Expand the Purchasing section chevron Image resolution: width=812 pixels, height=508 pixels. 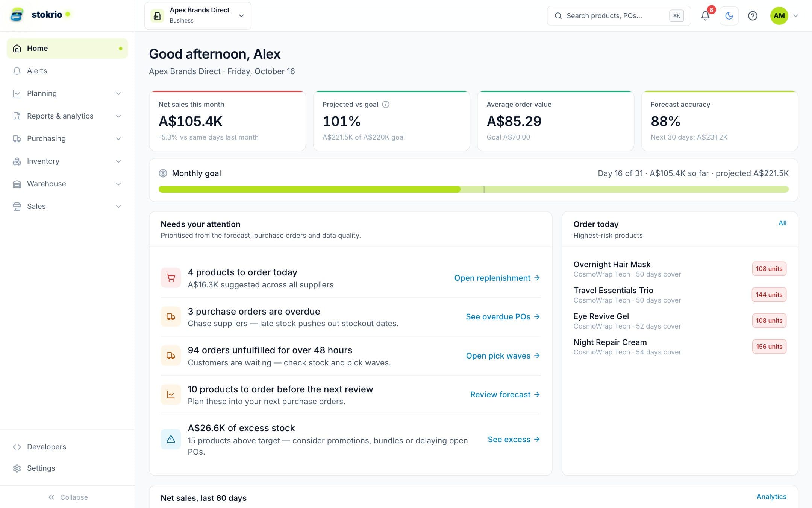pos(118,138)
